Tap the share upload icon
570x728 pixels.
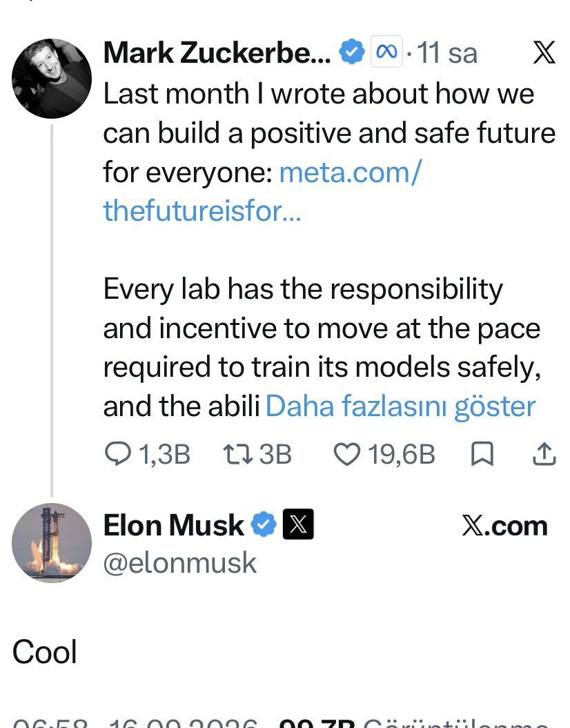(544, 453)
